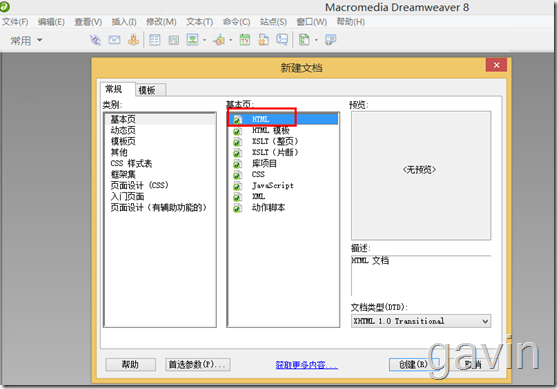
Task: Click the Dreamweaver app icon in title bar
Action: tap(5, 6)
